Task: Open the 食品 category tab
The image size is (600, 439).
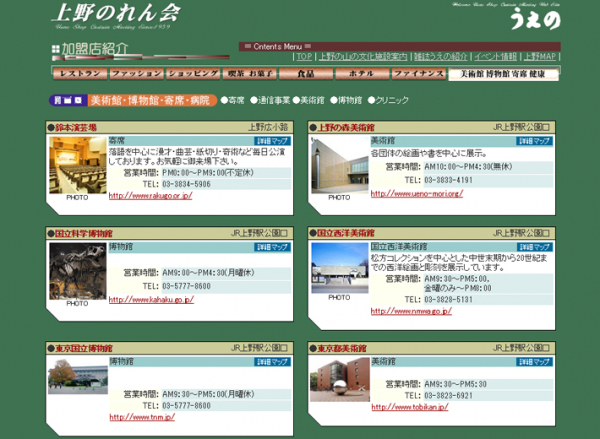Action: pos(306,73)
